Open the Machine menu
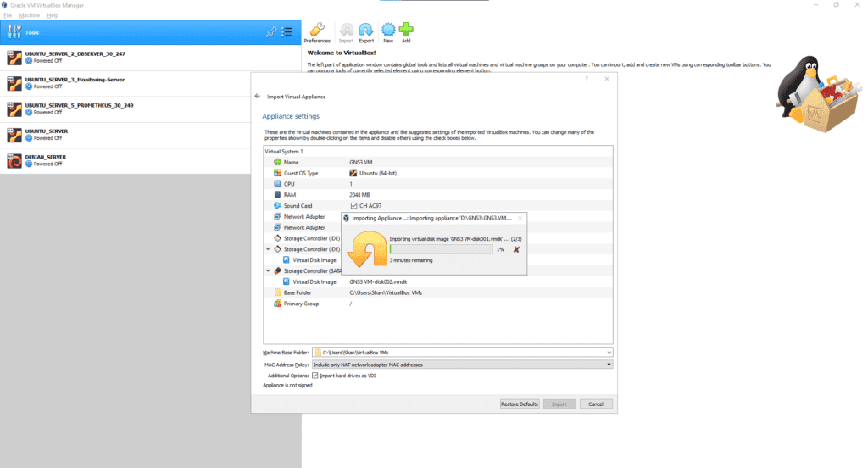This screenshot has width=868, height=468. [x=30, y=15]
